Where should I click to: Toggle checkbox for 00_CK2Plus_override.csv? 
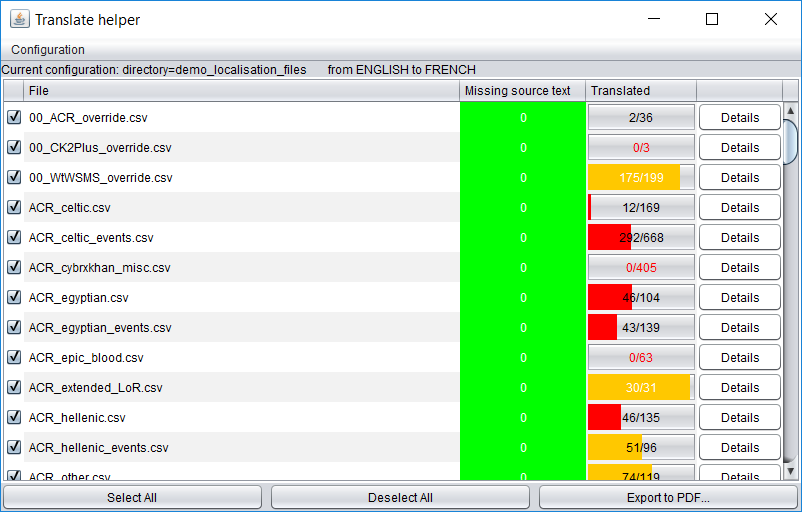(x=14, y=147)
